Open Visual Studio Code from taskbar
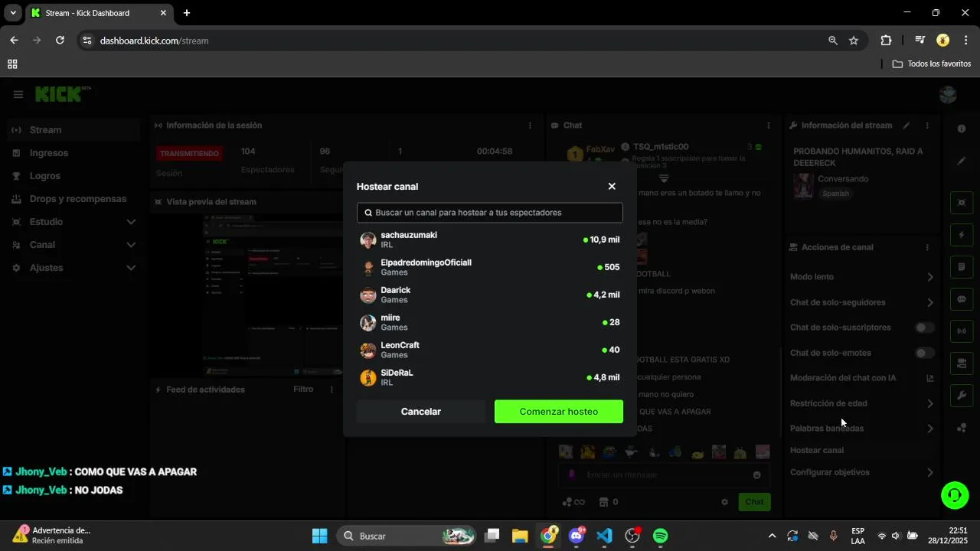Image resolution: width=980 pixels, height=551 pixels. tap(604, 536)
